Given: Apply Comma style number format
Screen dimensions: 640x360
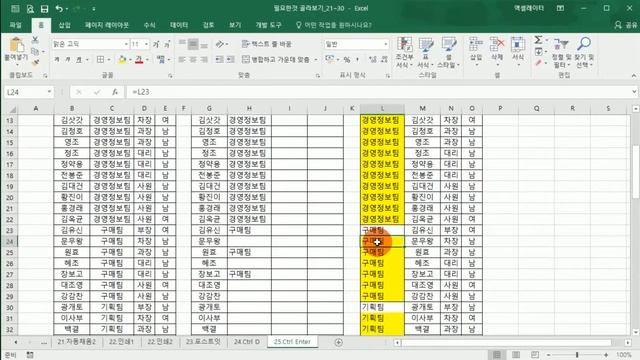Looking at the screenshot, I should [357, 60].
